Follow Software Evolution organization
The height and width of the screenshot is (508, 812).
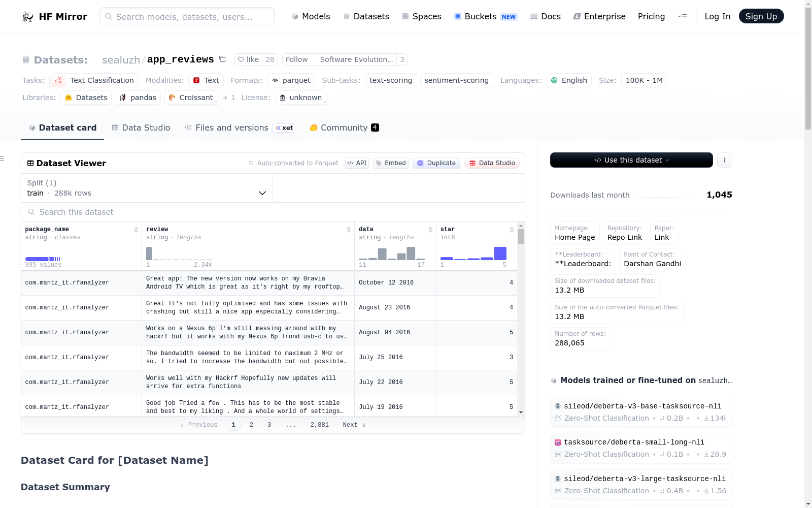[x=296, y=59]
